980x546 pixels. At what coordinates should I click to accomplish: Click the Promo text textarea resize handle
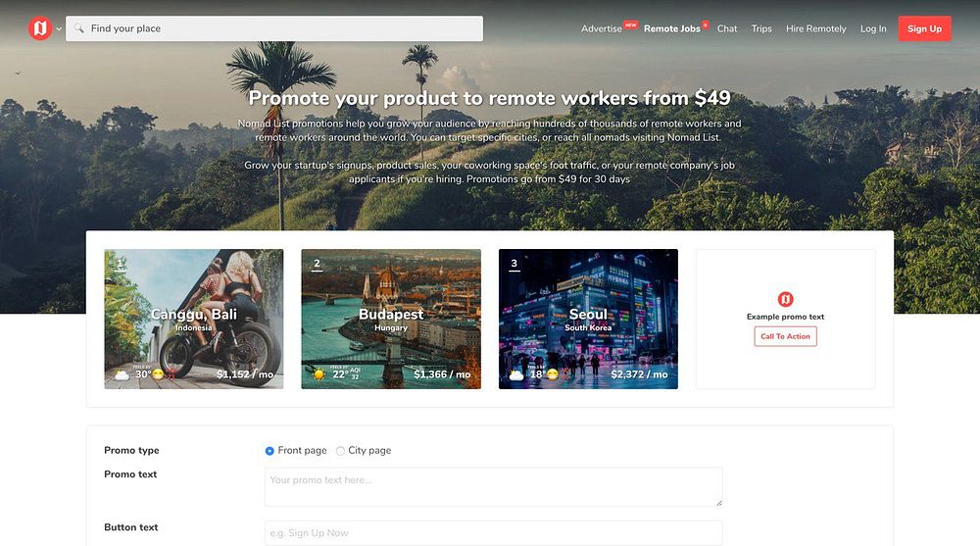[x=718, y=503]
